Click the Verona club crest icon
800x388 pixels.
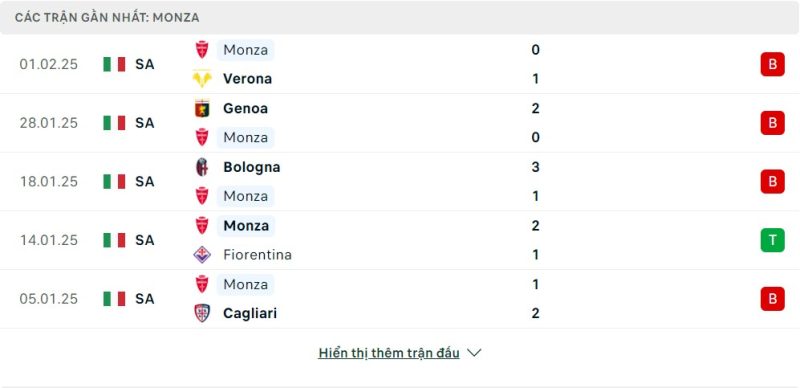(x=202, y=79)
